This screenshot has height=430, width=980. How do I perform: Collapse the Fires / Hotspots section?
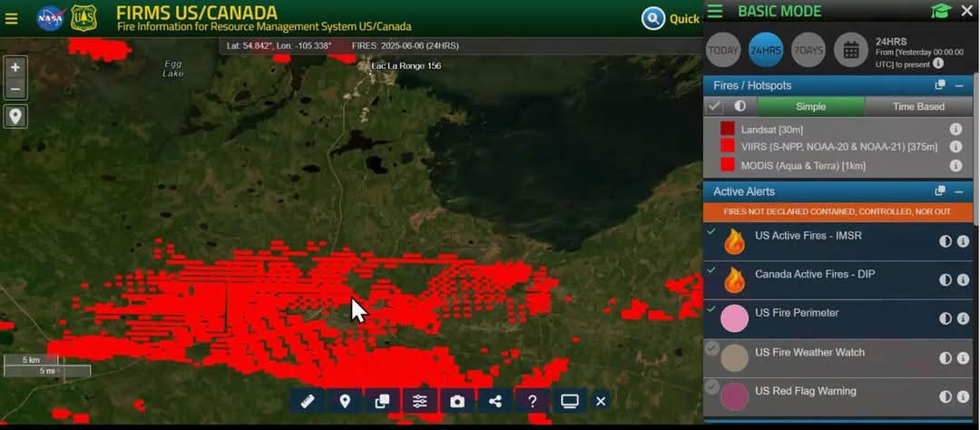click(959, 85)
